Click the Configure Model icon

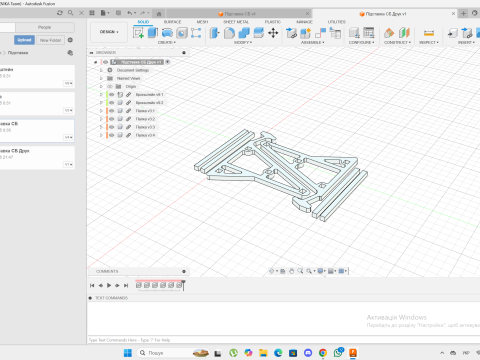point(354,33)
